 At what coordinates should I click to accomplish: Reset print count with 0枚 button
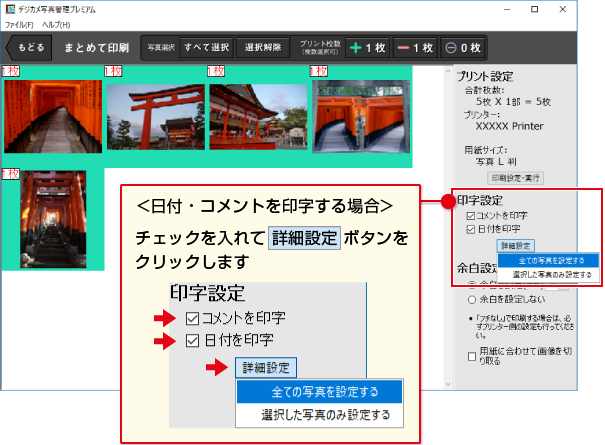[x=463, y=47]
